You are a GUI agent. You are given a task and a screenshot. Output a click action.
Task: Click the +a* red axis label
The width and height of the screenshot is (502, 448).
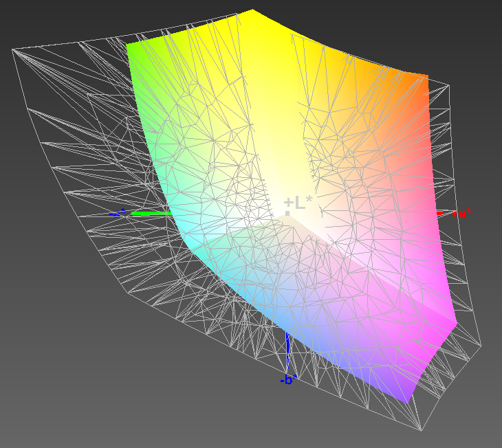[x=461, y=213]
